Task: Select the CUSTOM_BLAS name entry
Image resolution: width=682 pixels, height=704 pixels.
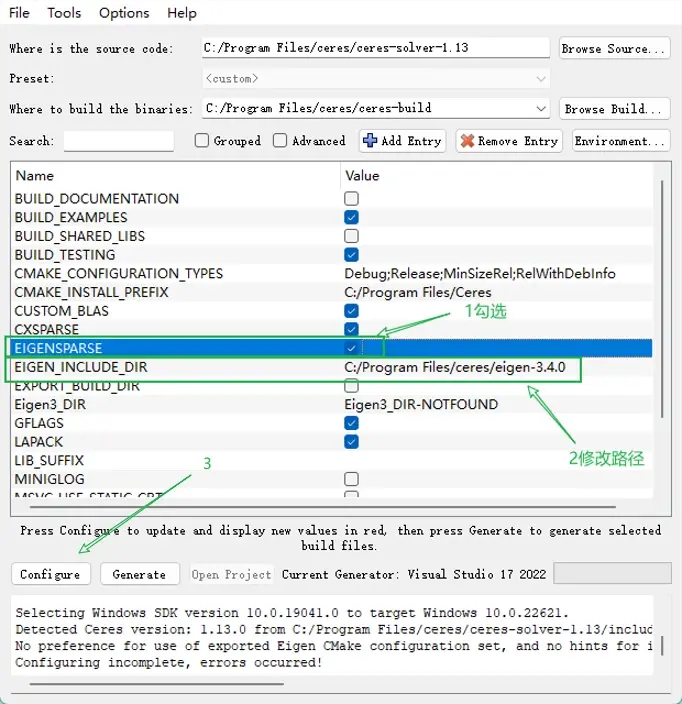Action: 61,311
